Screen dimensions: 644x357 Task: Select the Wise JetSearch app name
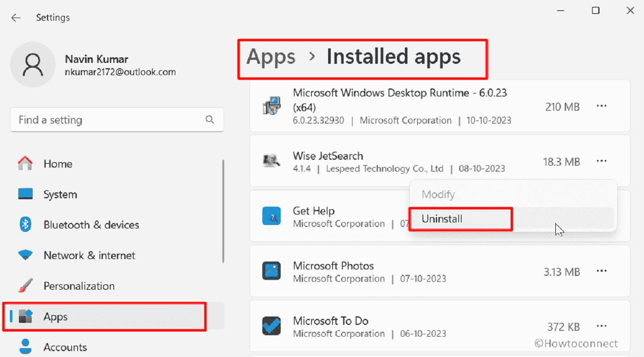328,156
